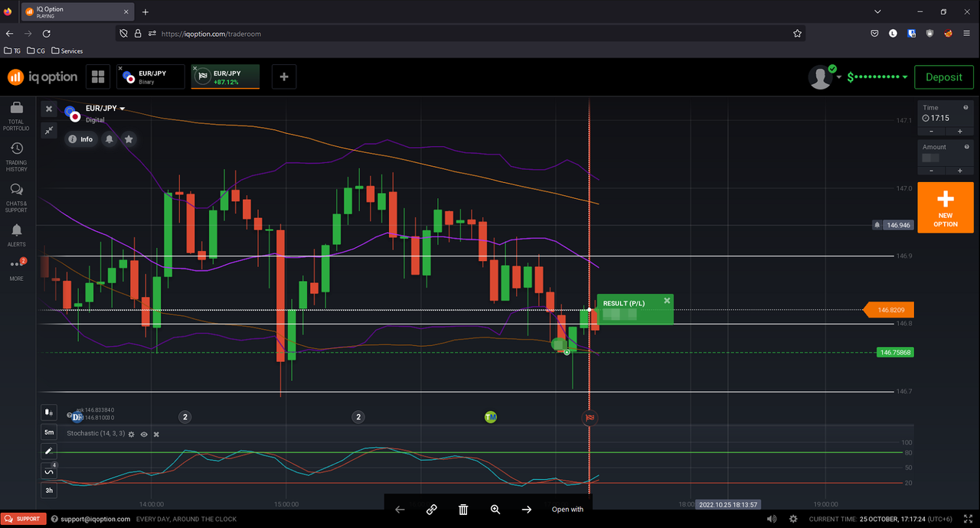Click the iq option logo
This screenshot has height=528, width=980.
click(x=43, y=77)
